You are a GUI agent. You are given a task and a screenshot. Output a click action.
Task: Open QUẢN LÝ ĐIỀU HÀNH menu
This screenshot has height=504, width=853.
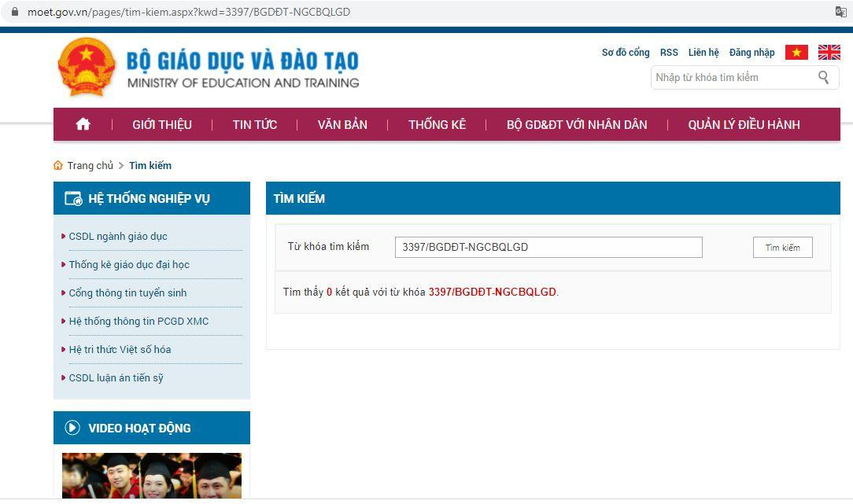tap(744, 124)
